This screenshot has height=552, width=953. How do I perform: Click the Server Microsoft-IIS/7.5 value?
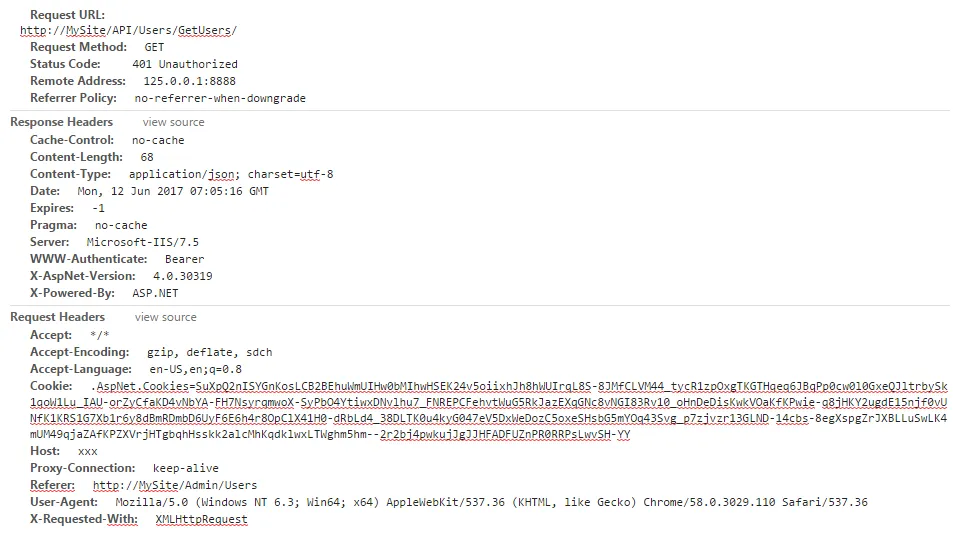pos(142,242)
